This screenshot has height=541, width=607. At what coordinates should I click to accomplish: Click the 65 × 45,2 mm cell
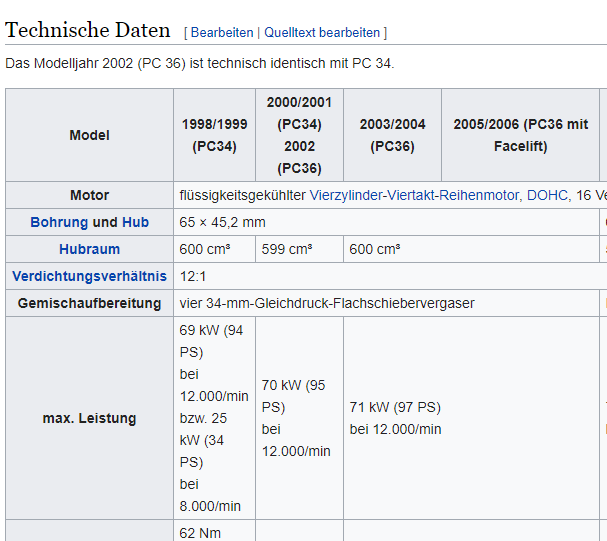[222, 222]
